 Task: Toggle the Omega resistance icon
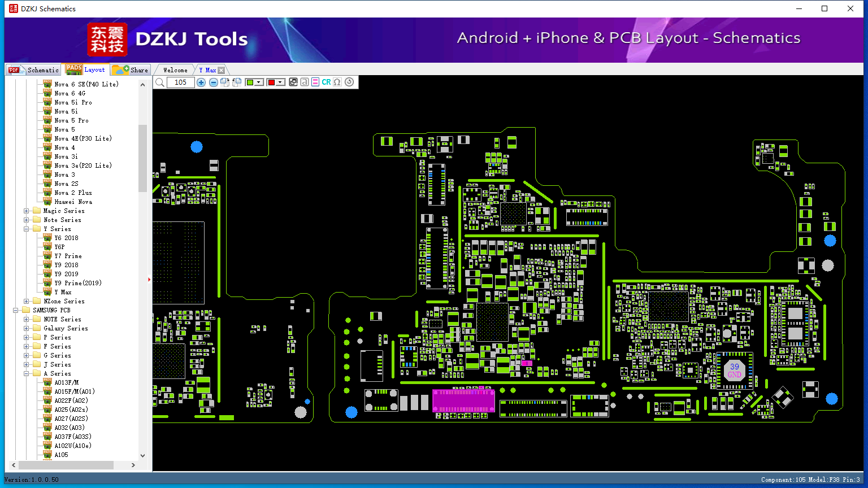[337, 82]
